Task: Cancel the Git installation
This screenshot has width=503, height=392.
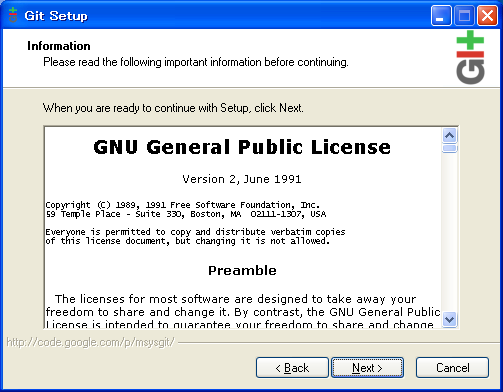Action: [x=452, y=368]
